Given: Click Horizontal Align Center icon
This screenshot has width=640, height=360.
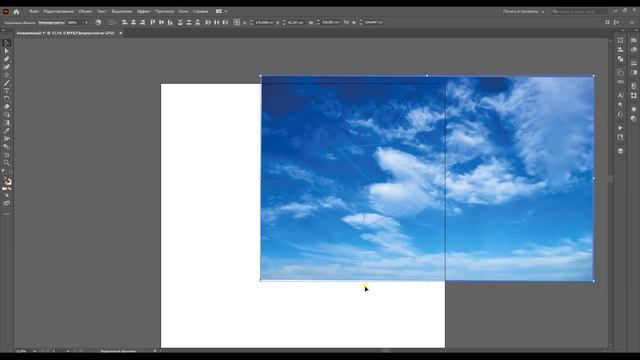Looking at the screenshot, I should coord(133,22).
